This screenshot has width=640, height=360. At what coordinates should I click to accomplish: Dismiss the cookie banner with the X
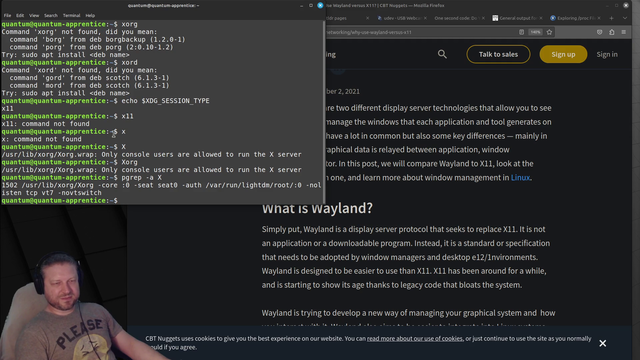(x=602, y=343)
